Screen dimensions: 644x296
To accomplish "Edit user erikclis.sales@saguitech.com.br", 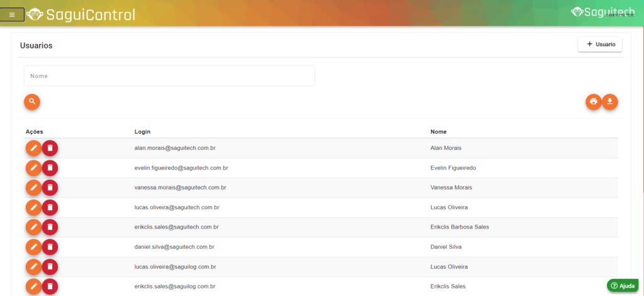I will [x=33, y=227].
